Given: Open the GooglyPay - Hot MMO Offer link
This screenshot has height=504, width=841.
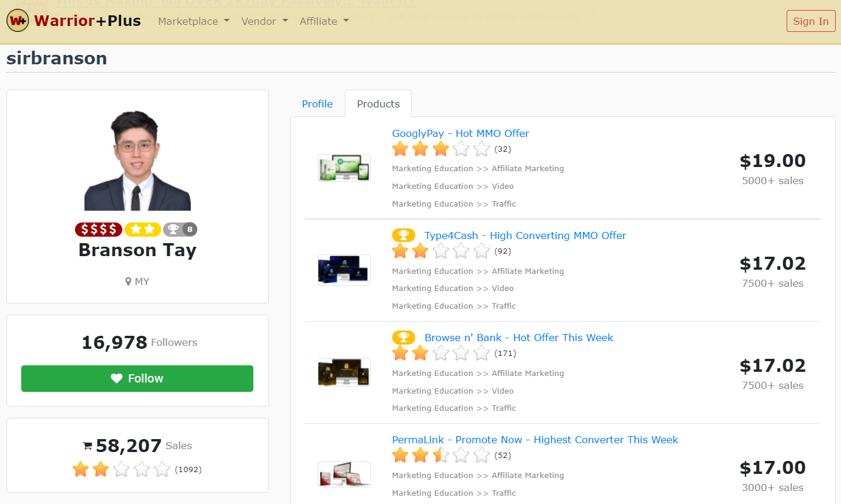Looking at the screenshot, I should click(461, 133).
